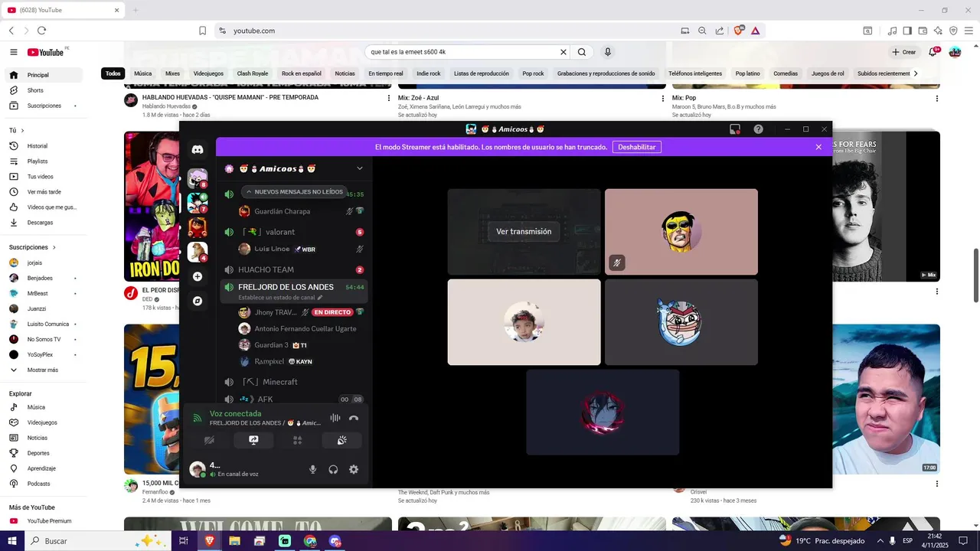The image size is (980, 551).
Task: Open Discord inbox icon in title bar
Action: pos(735,129)
